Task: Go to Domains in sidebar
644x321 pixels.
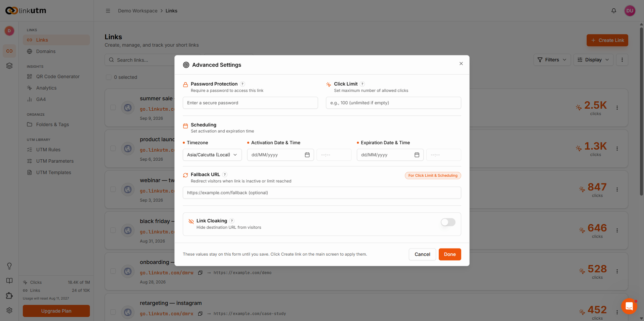Action: (x=56, y=51)
